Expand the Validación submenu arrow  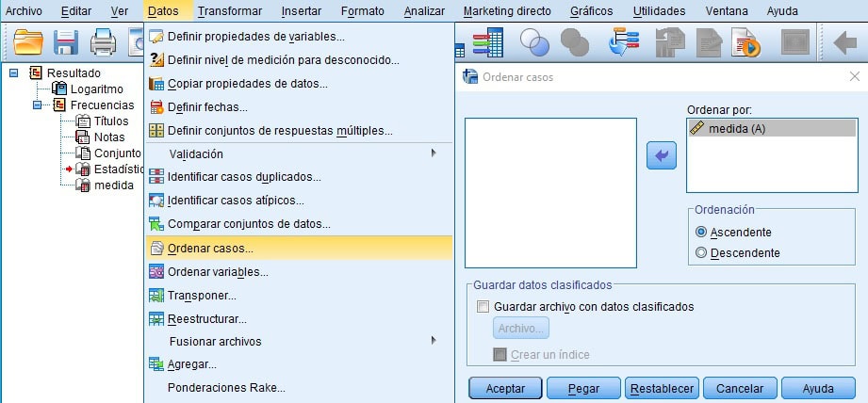pos(434,153)
